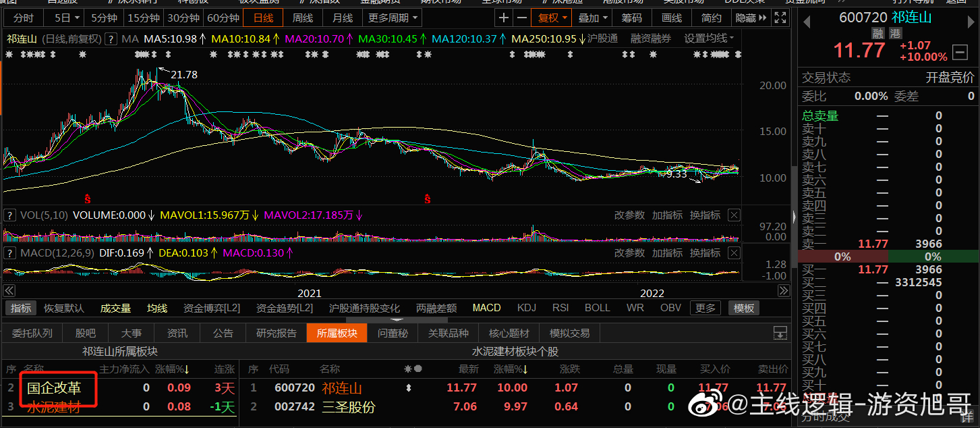Switch to 月线 monthly chart tab
Image resolution: width=980 pixels, height=428 pixels.
tap(343, 18)
